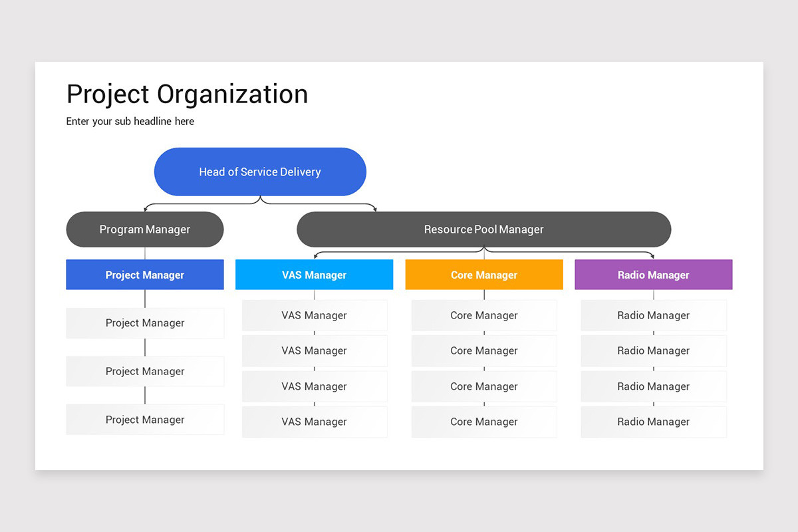
Task: Click the Program Manager dark pill shape
Action: 144,229
